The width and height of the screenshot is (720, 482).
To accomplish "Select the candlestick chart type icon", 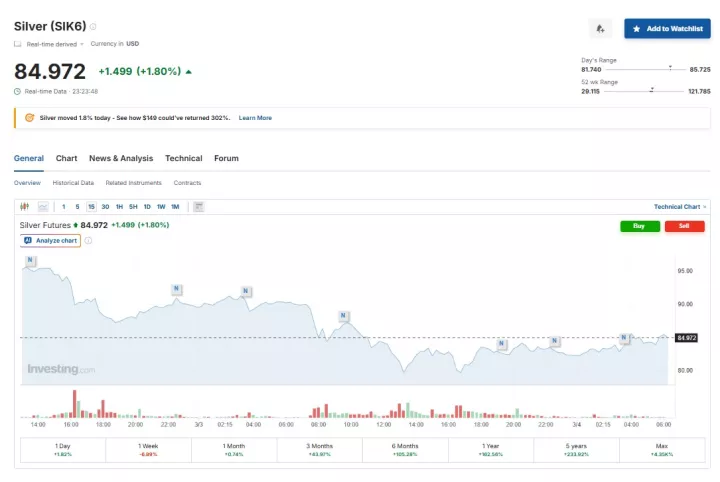I will (x=25, y=207).
